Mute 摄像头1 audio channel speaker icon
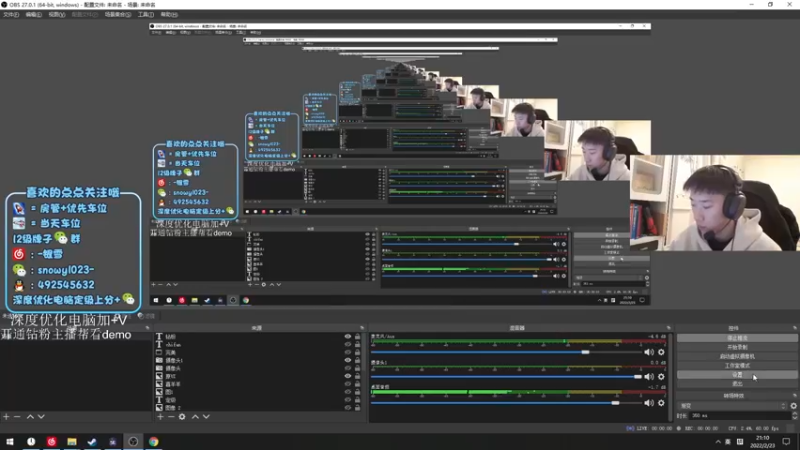Viewport: 800px width, 450px height. point(648,377)
